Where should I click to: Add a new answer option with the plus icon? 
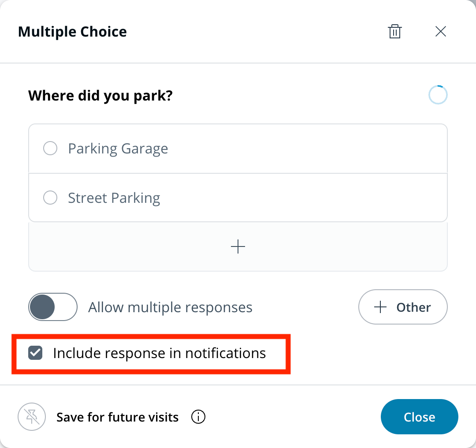238,246
